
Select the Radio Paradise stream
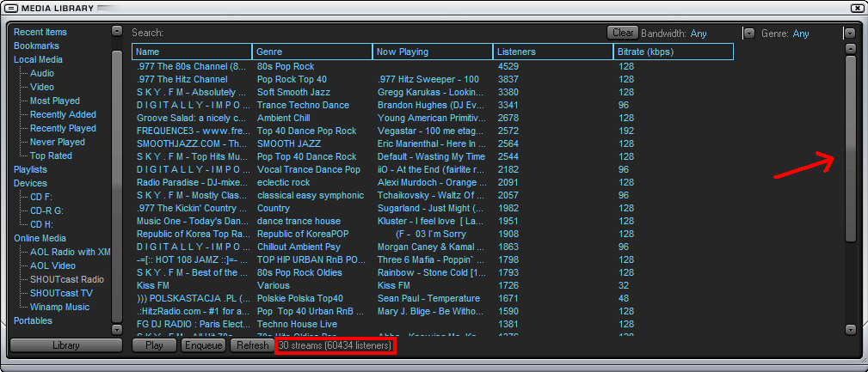[192, 182]
